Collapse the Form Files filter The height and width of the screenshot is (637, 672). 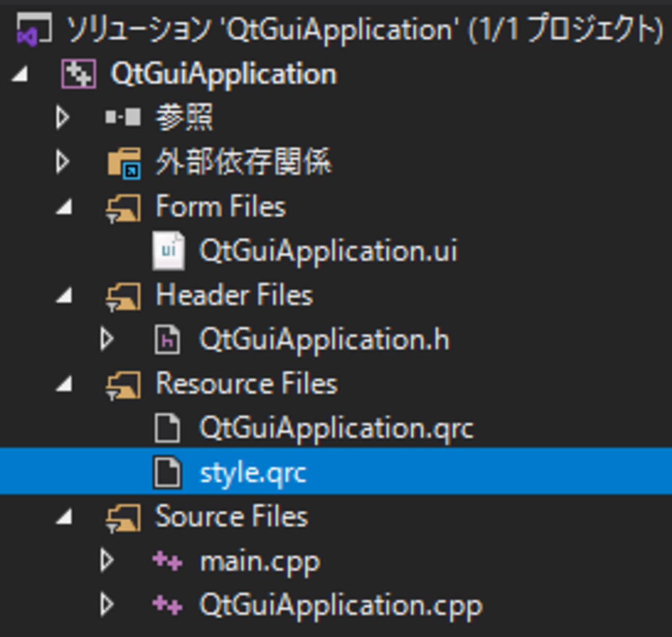click(x=64, y=208)
